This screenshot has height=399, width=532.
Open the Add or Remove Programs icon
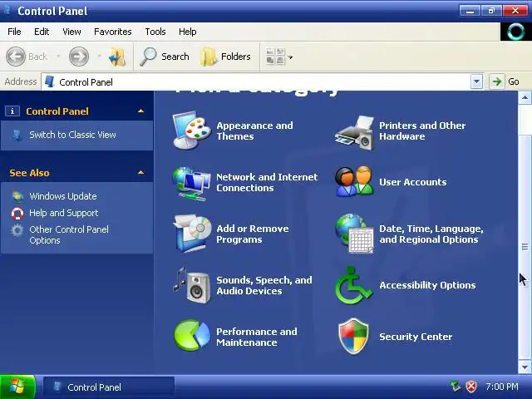[x=192, y=234]
